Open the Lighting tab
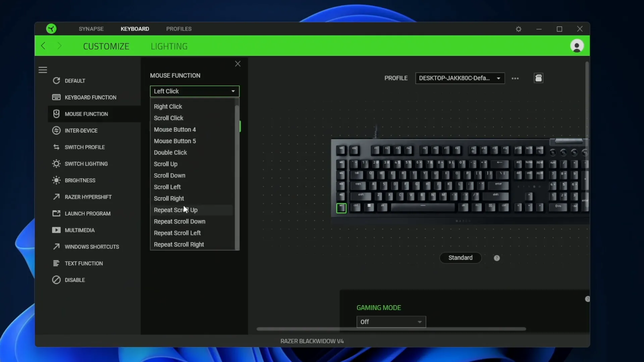 [169, 46]
